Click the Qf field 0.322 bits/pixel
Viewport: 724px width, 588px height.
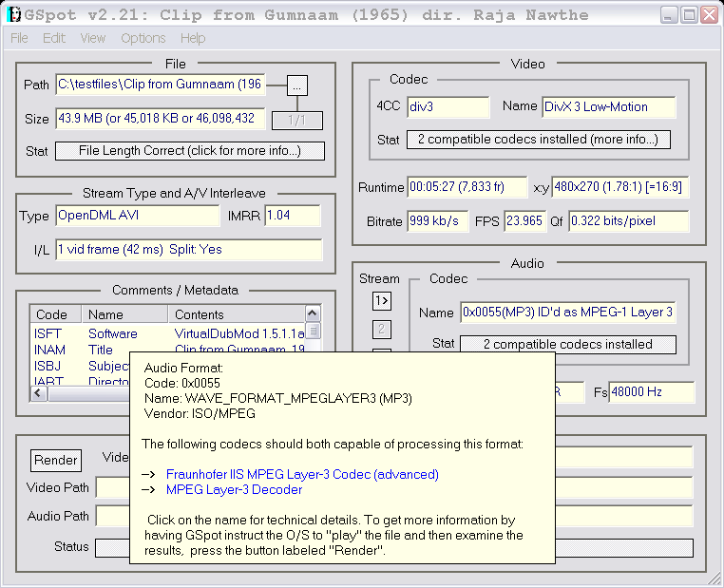pos(628,221)
